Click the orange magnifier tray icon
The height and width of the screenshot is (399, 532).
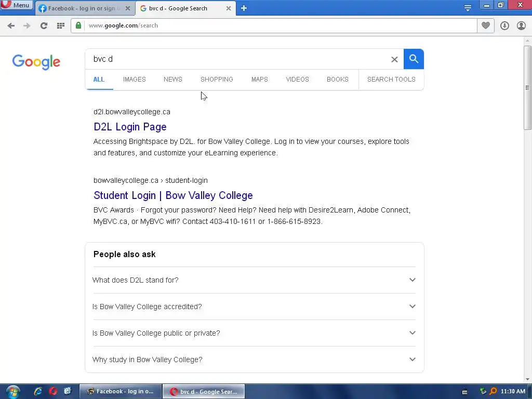(x=494, y=391)
